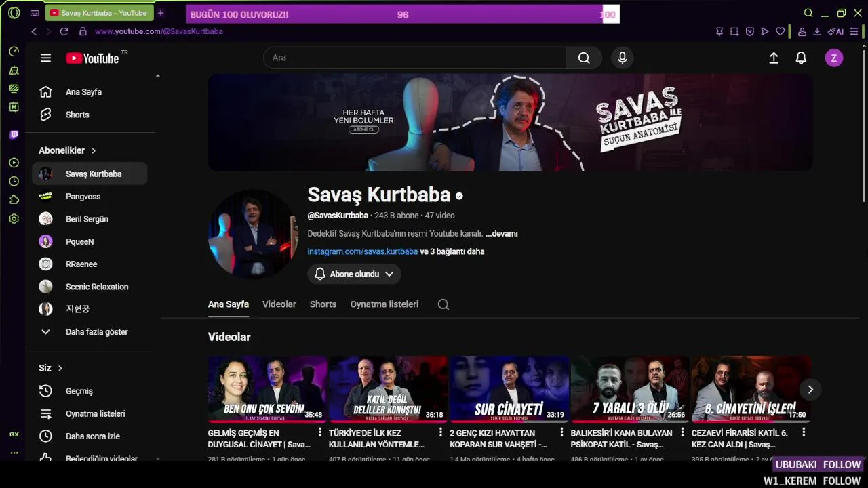This screenshot has height=488, width=868.
Task: Open instagram.com/savas.kurtbaba link
Action: click(362, 251)
